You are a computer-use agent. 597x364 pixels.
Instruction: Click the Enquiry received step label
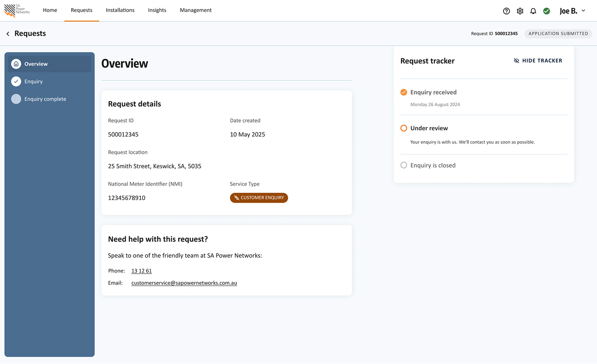pos(433,92)
